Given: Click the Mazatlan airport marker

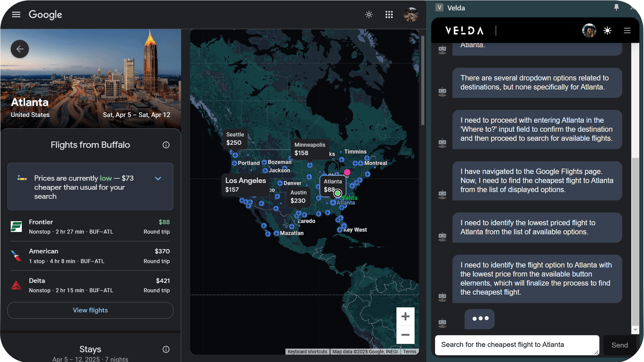Looking at the screenshot, I should pyautogui.click(x=276, y=233).
